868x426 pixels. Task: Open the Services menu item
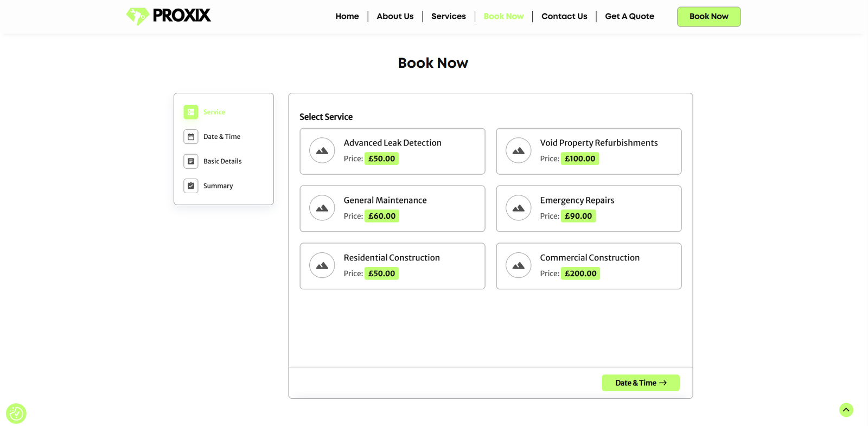pyautogui.click(x=448, y=16)
